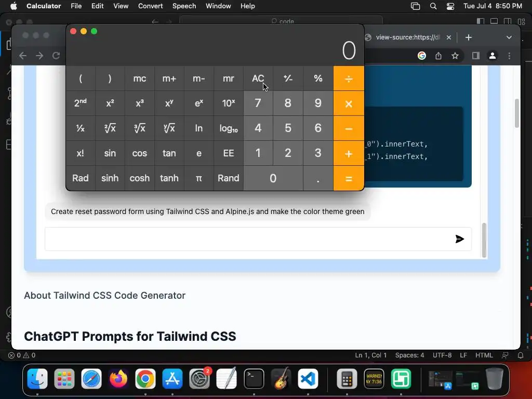Click the digit 0 key
Image resolution: width=532 pixels, height=399 pixels.
pyautogui.click(x=273, y=178)
